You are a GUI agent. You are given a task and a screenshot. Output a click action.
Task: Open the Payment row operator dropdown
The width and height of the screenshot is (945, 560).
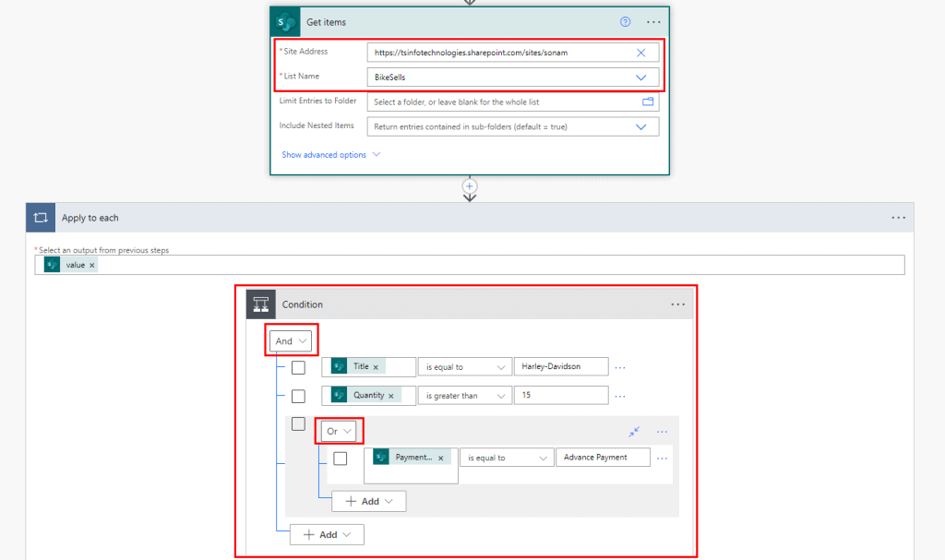507,459
